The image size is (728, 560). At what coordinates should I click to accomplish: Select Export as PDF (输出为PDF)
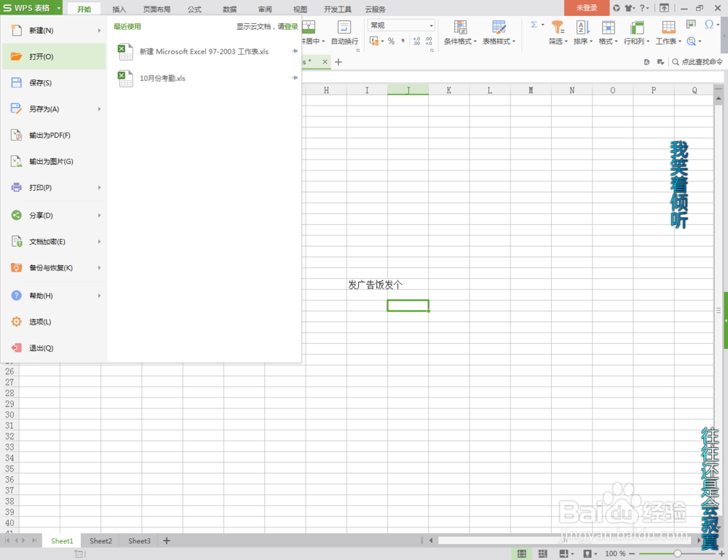(x=54, y=135)
